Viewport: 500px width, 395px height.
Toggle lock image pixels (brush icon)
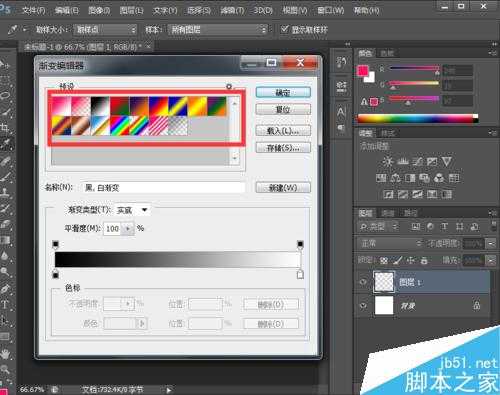(397, 260)
